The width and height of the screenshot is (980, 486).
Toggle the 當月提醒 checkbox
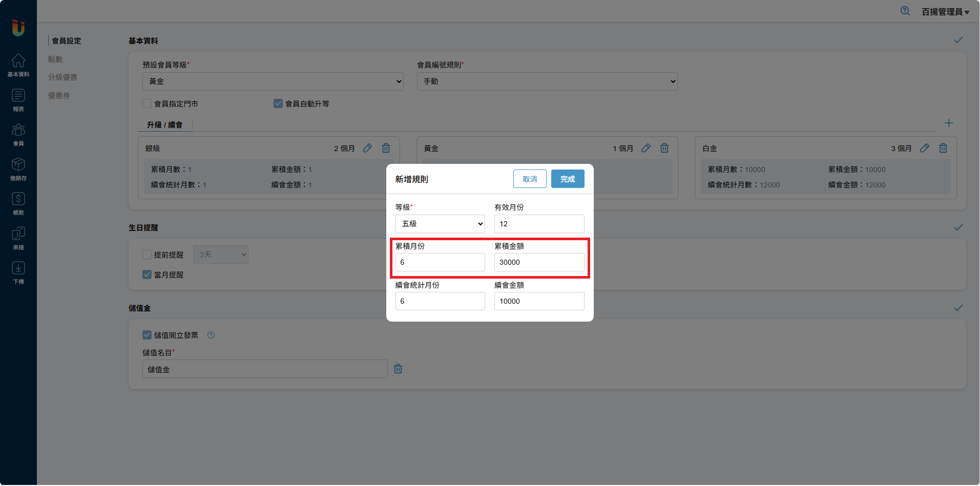tap(147, 274)
